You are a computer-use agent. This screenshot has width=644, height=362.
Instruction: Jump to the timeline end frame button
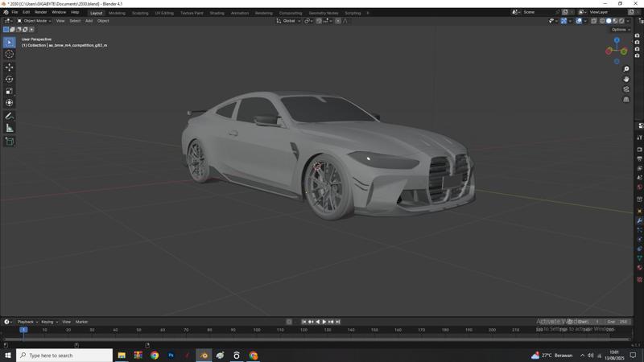coord(337,322)
